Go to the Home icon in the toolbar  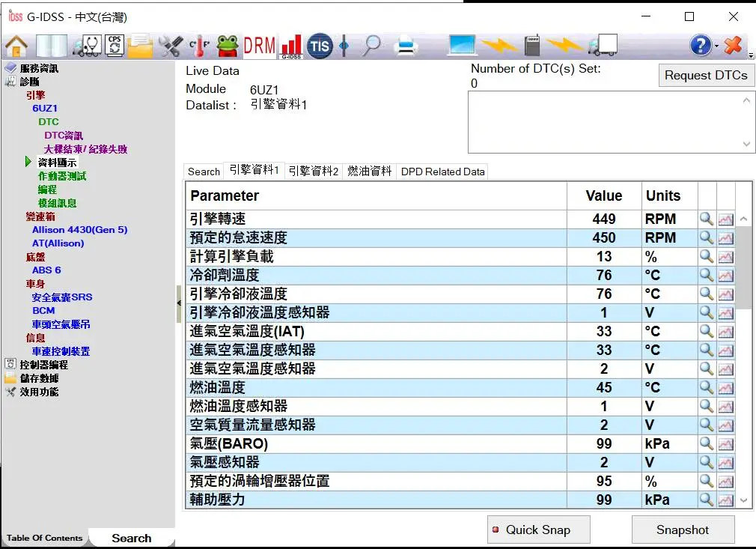tap(16, 46)
